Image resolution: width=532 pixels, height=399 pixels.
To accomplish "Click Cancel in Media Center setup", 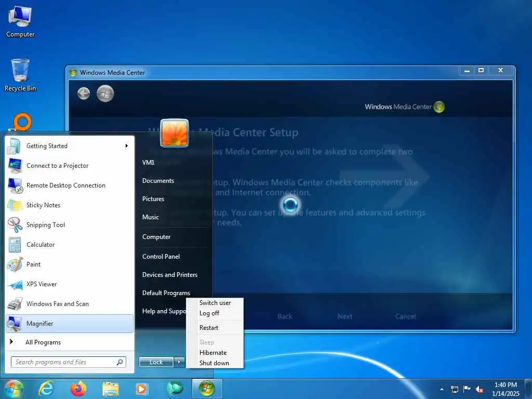I will tap(405, 316).
